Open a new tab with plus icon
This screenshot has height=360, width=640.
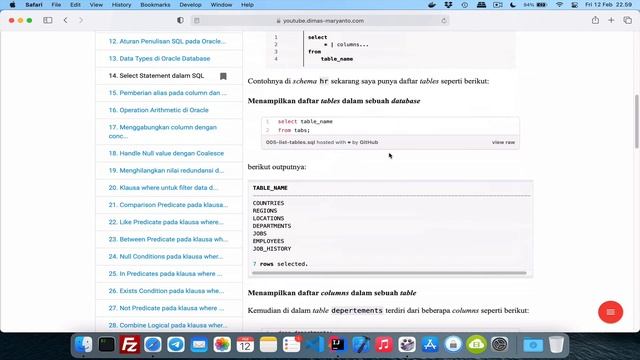click(611, 20)
